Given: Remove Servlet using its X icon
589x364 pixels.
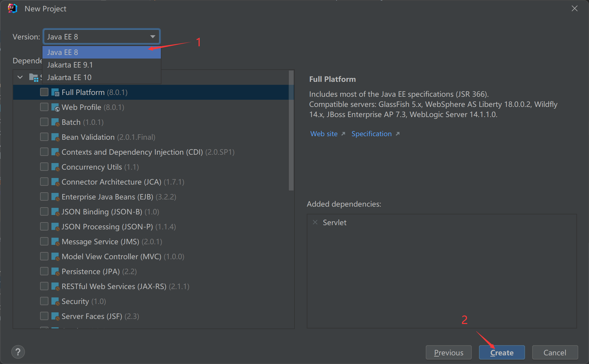Looking at the screenshot, I should point(315,222).
